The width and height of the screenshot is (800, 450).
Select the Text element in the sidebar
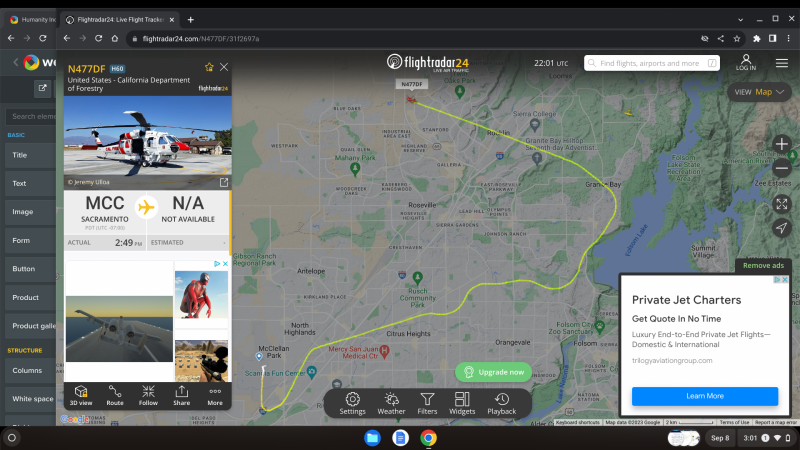click(x=31, y=183)
